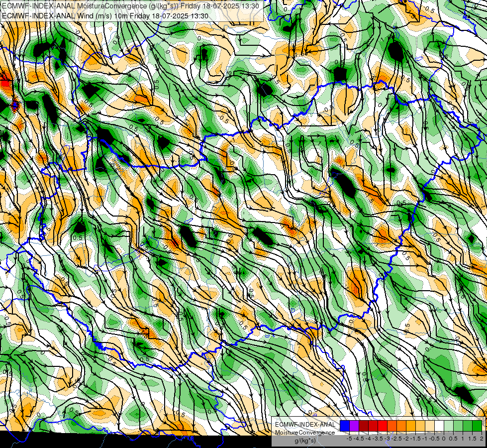Click the -3.5 legend tick label
Screen dimensions: 487x448
[378, 439]
